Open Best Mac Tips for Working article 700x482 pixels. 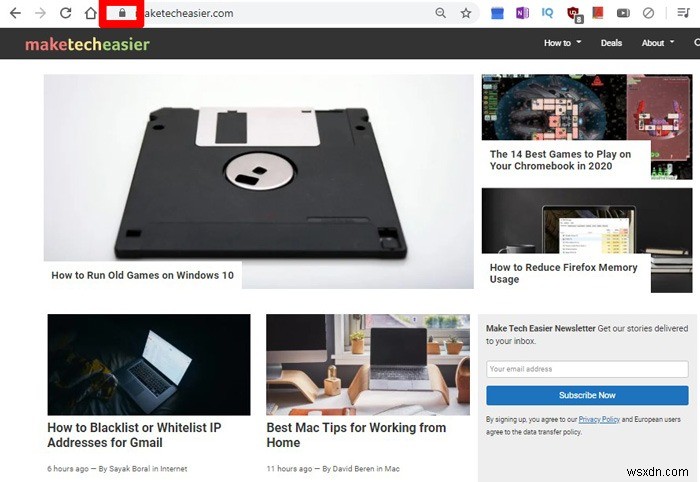point(356,435)
